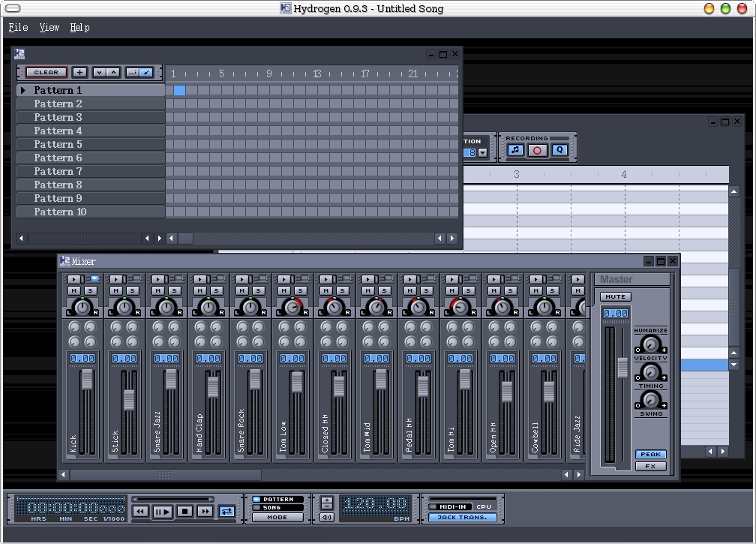This screenshot has height=544, width=756.
Task: Play the Pedal HH sample in mixer
Action: [x=409, y=279]
